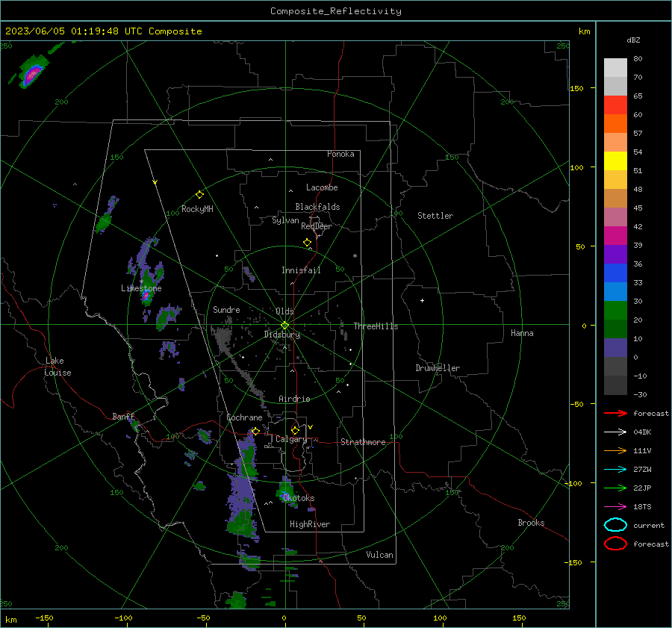Image resolution: width=672 pixels, height=628 pixels.
Task: Click the strong storm cell in top-left corner
Action: (31, 75)
